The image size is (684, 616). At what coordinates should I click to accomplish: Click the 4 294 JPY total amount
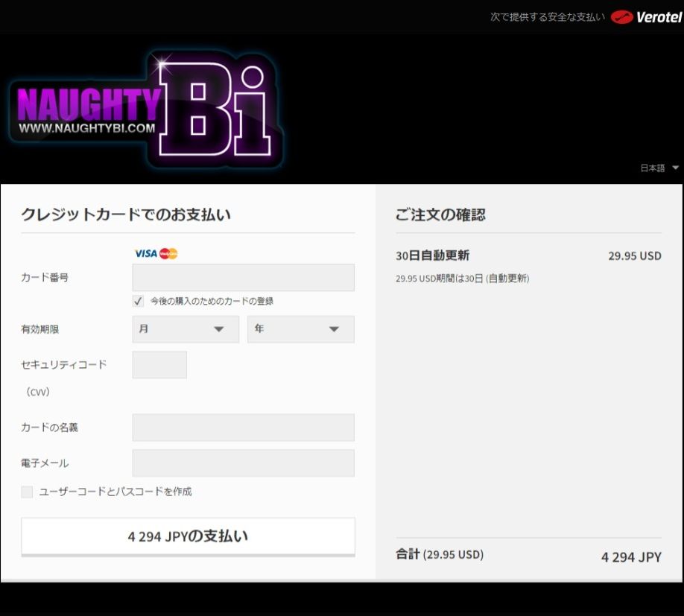tap(631, 557)
